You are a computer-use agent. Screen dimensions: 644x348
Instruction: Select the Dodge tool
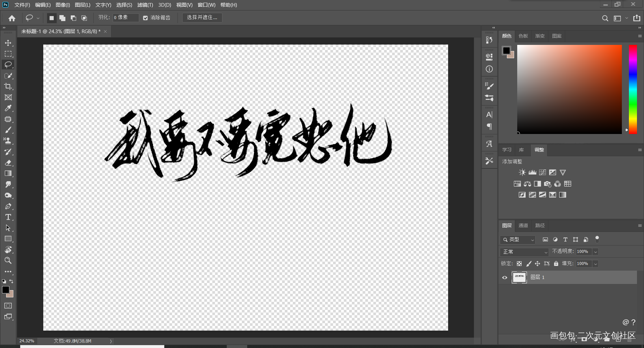tap(8, 195)
